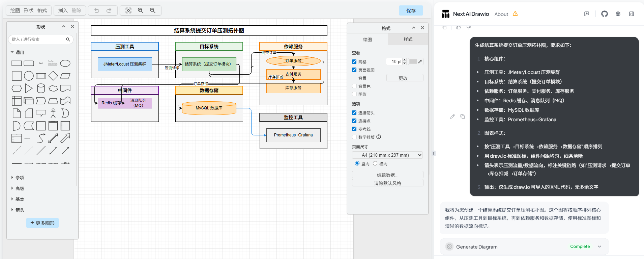Switch to the 样式 tab
Screen dimensions: 644x259
[x=408, y=40]
